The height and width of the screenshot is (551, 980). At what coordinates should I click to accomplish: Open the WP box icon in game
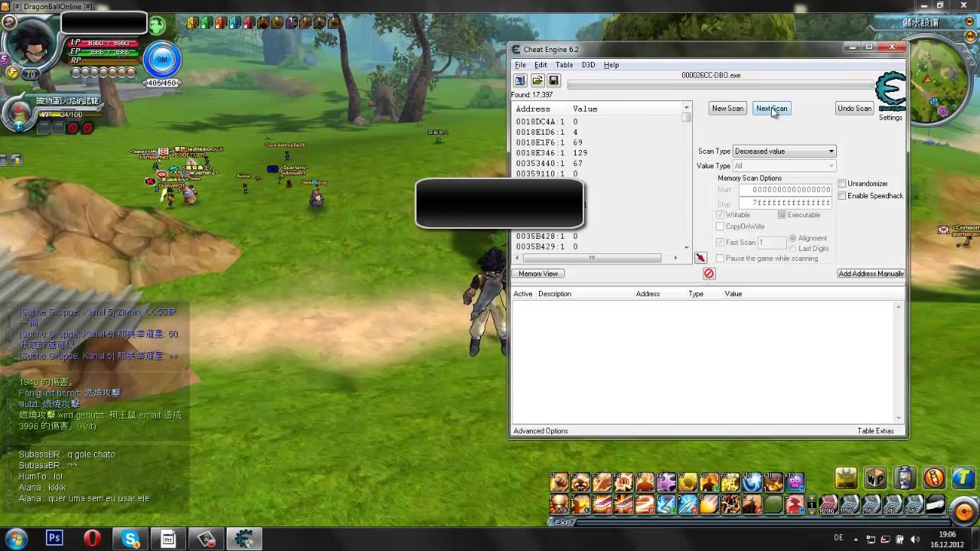click(874, 478)
